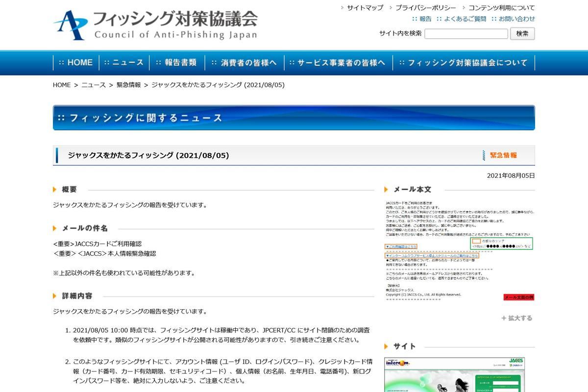This screenshot has height=392, width=588.
Task: Click HOME in the breadcrumb
Action: point(62,85)
